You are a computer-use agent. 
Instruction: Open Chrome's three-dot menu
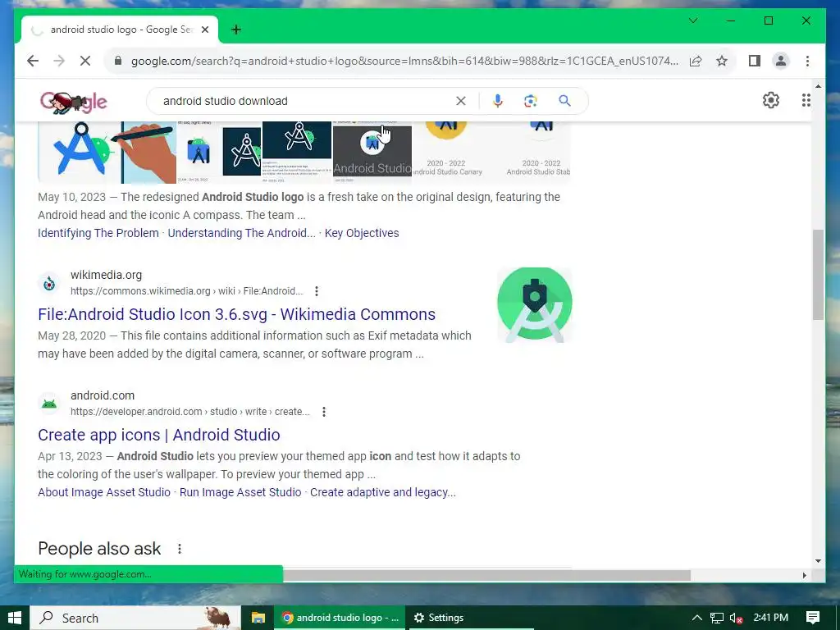pyautogui.click(x=807, y=61)
